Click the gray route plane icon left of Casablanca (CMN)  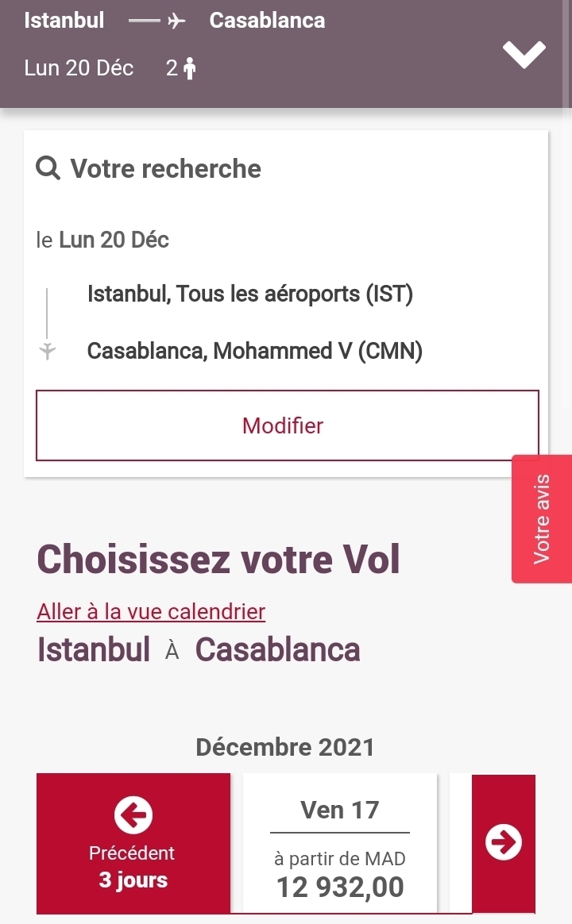pyautogui.click(x=48, y=350)
